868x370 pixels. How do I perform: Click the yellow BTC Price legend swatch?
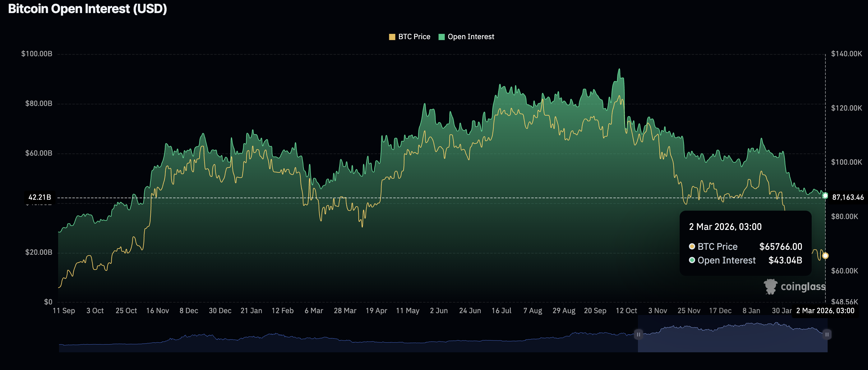point(392,37)
